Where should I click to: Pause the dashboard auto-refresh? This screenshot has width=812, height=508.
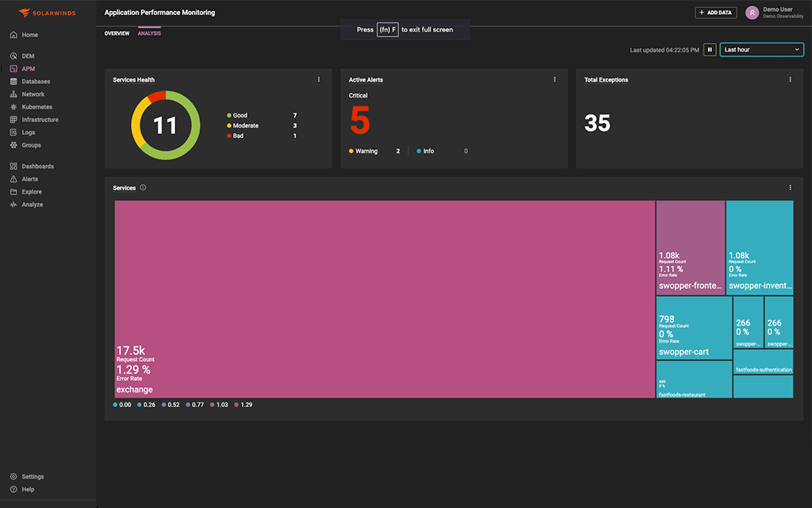point(710,49)
